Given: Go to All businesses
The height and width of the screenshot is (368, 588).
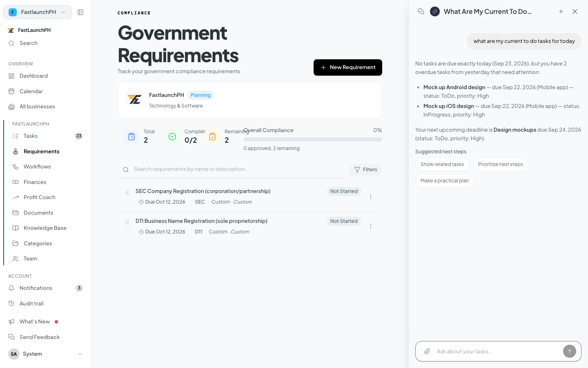Looking at the screenshot, I should pos(45,107).
